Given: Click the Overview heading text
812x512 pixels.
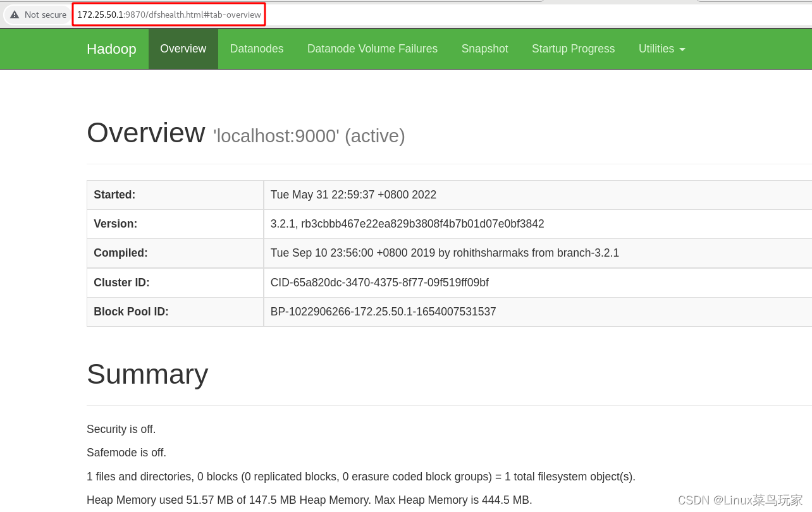Looking at the screenshot, I should click(146, 133).
